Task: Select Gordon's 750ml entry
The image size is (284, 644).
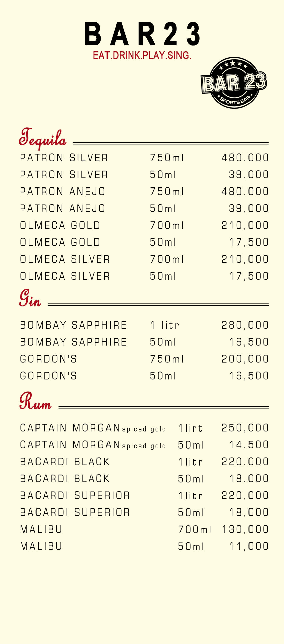Action: point(144,359)
